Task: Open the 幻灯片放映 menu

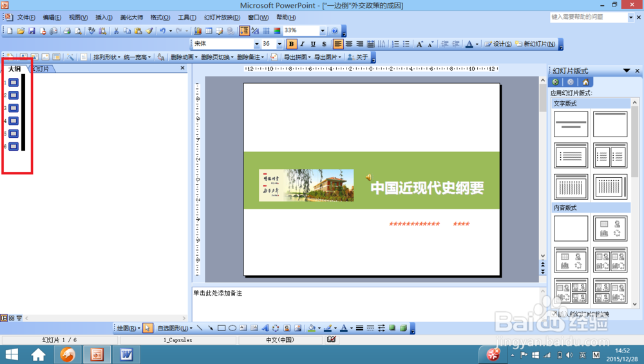Action: [x=222, y=17]
